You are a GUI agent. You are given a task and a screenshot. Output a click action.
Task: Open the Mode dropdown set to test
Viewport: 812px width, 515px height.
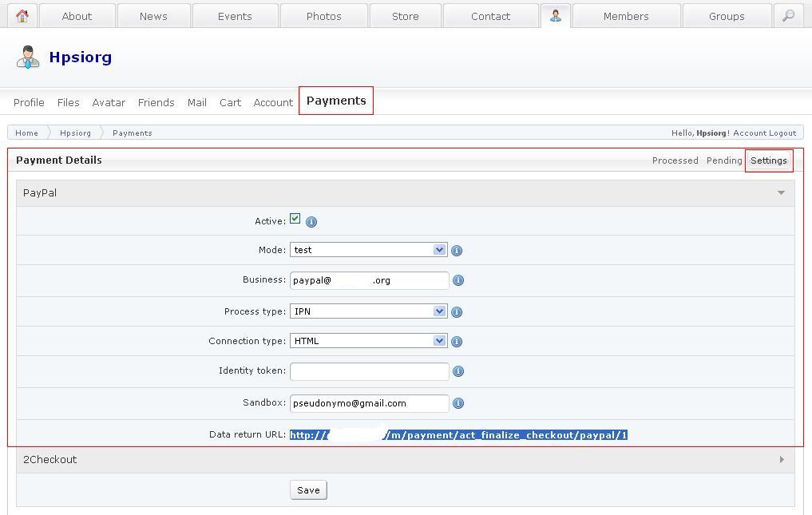point(368,250)
